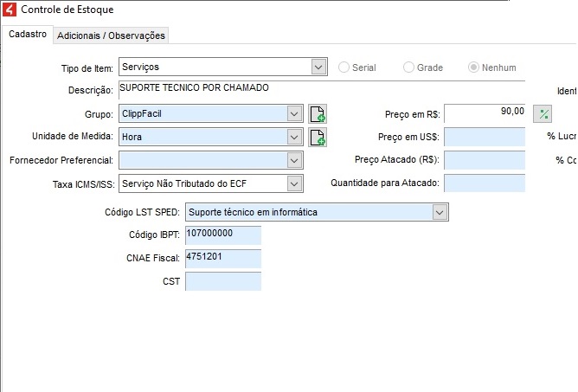Open the Adicionais / Observações tab

[x=111, y=35]
